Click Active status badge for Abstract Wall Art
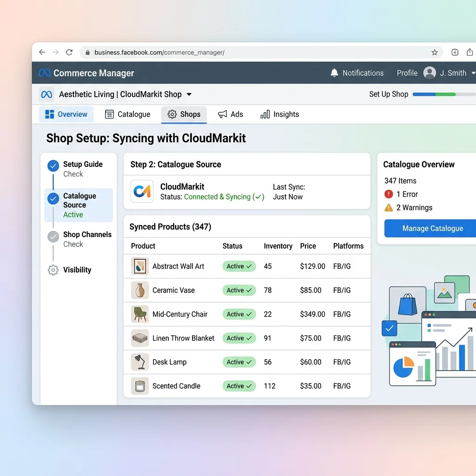476x476 pixels. coord(239,266)
